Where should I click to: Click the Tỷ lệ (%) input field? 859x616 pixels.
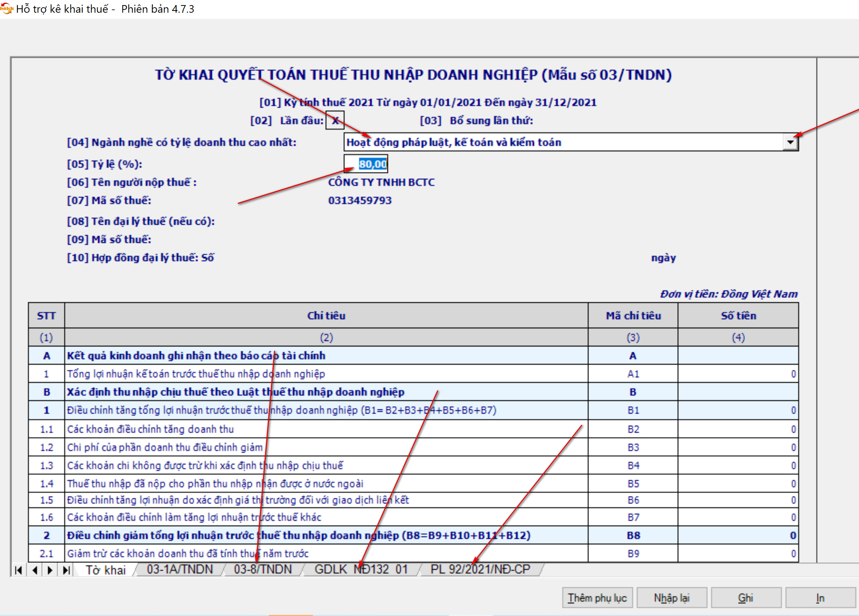pyautogui.click(x=366, y=164)
